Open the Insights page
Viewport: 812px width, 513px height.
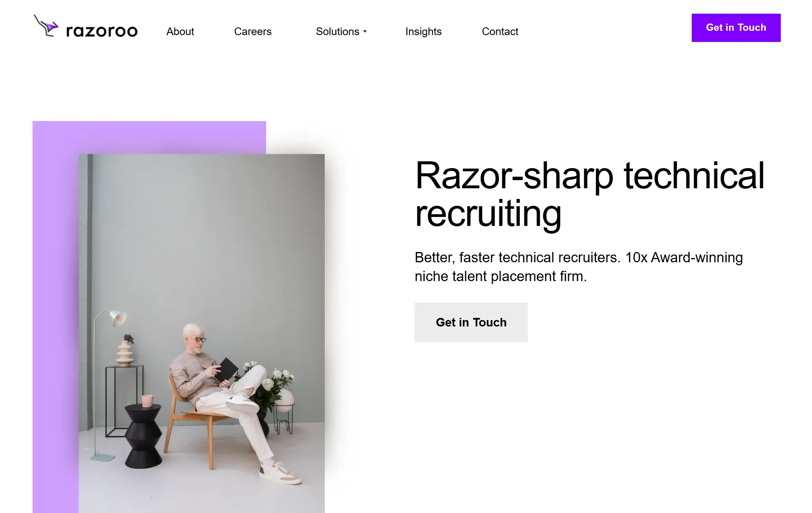(424, 32)
